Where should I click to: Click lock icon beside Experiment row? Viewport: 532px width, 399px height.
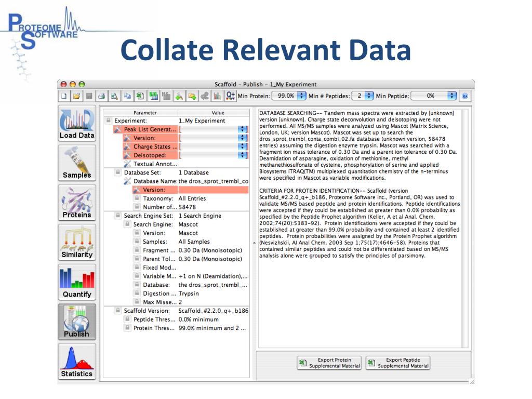click(108, 121)
